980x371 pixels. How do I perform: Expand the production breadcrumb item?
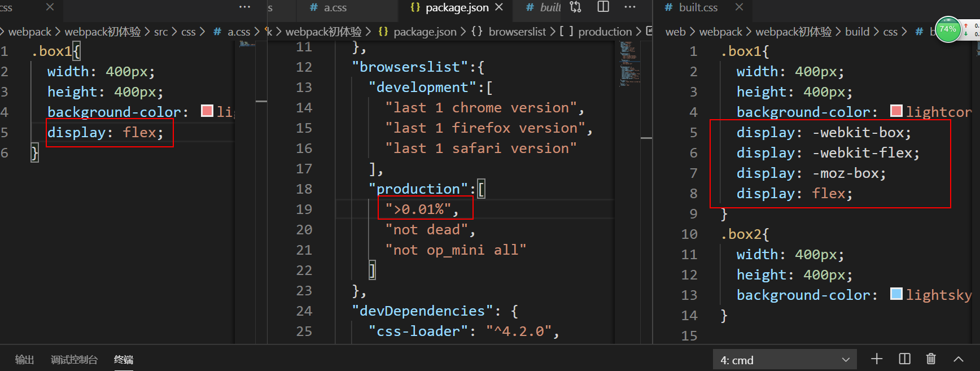(x=605, y=32)
